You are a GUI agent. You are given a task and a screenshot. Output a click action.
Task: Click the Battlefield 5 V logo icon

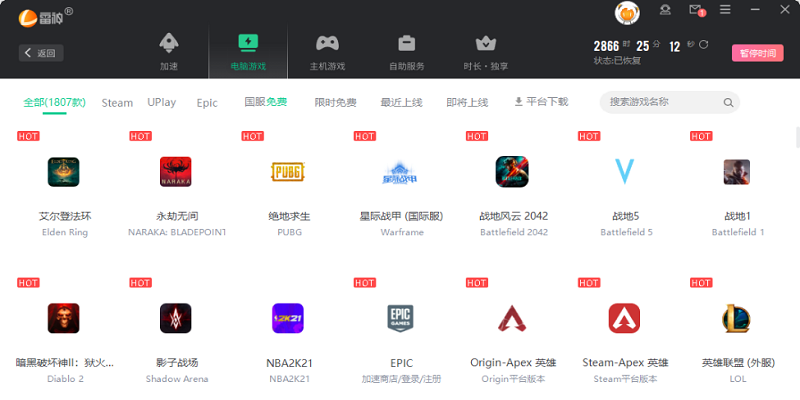coord(624,171)
